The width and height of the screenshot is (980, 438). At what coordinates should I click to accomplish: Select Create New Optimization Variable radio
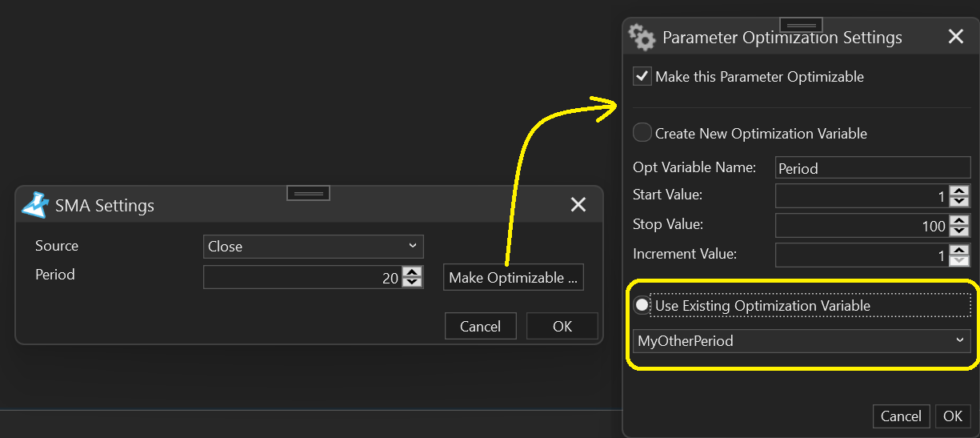point(642,133)
